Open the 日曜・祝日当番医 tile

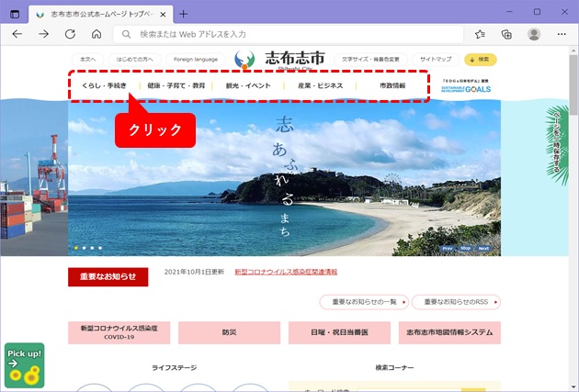(339, 332)
